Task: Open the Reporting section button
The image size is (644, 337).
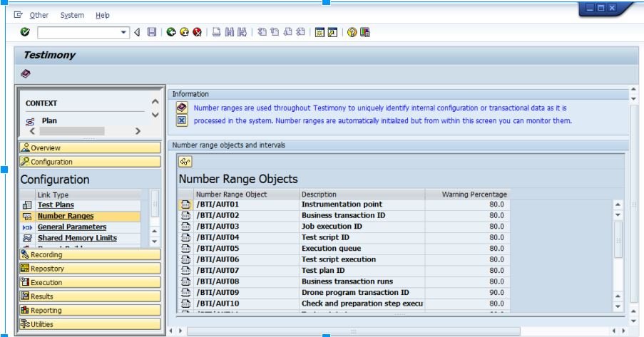Action: click(90, 311)
